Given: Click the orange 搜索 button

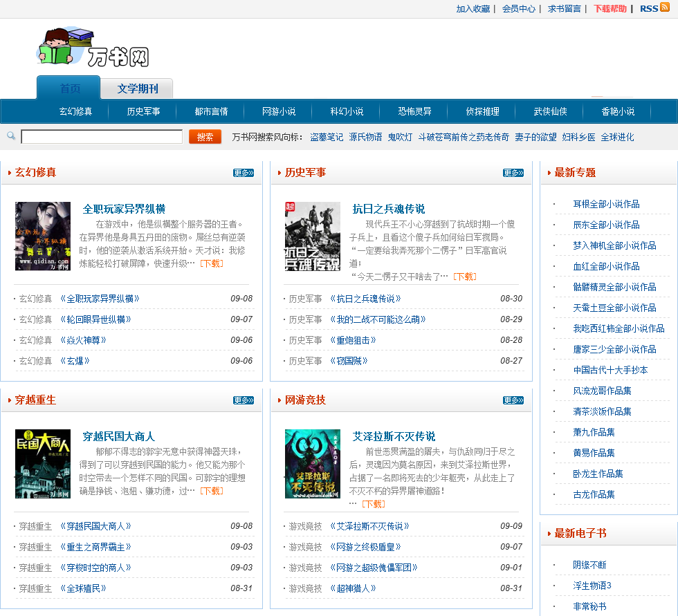Looking at the screenshot, I should 205,137.
